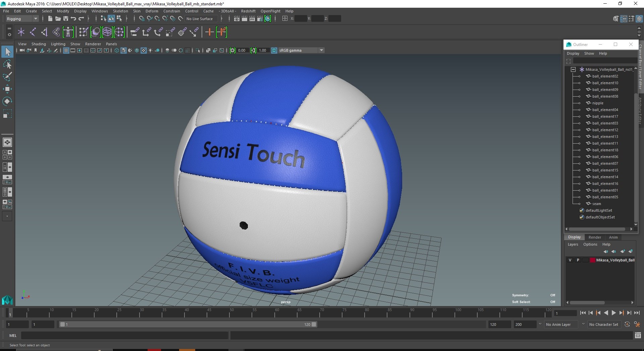Open the viewport Shading menu

(39, 44)
